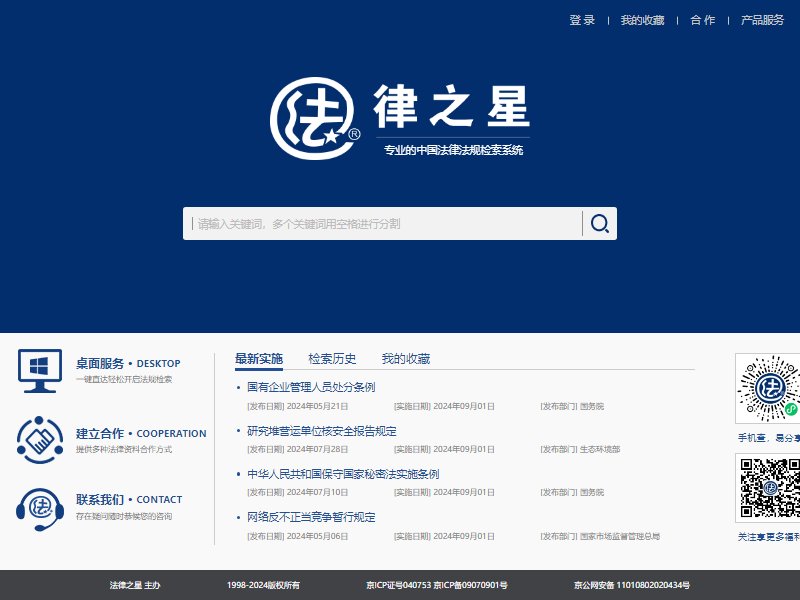Open 登录 login link
800x600 pixels.
(x=582, y=20)
